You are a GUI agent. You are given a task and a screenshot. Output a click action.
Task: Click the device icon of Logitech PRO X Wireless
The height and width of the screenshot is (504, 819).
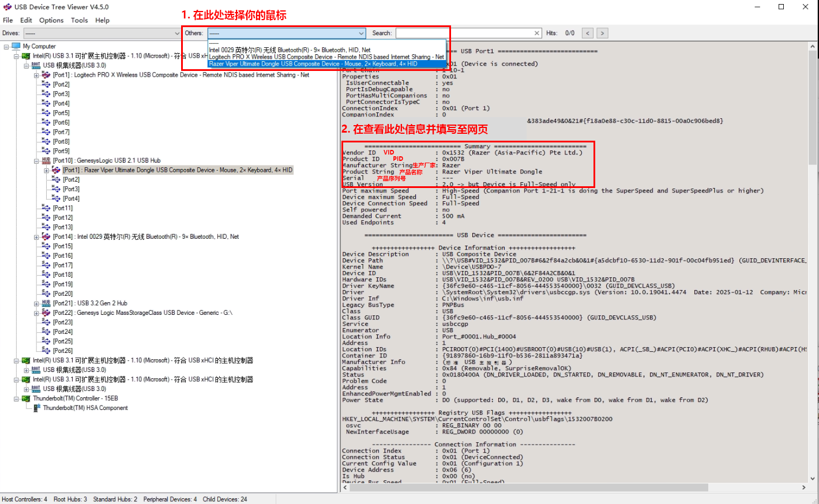coord(46,74)
